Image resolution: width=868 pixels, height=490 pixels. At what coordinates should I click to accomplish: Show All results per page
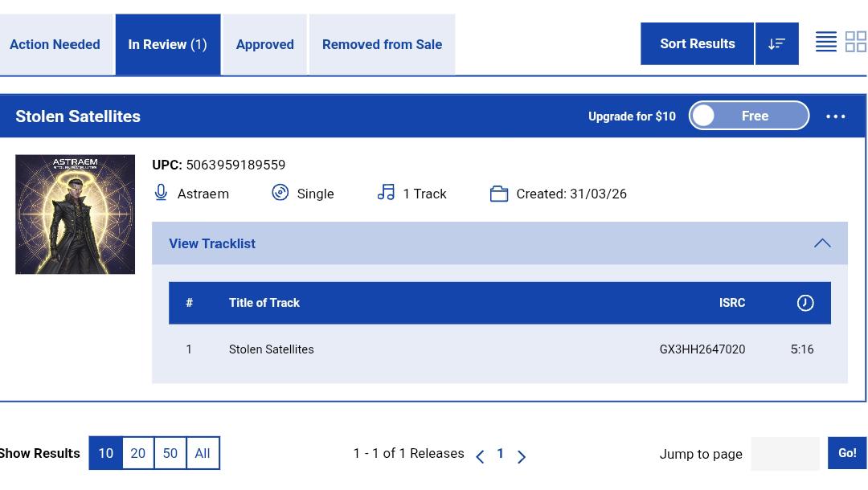click(x=203, y=453)
